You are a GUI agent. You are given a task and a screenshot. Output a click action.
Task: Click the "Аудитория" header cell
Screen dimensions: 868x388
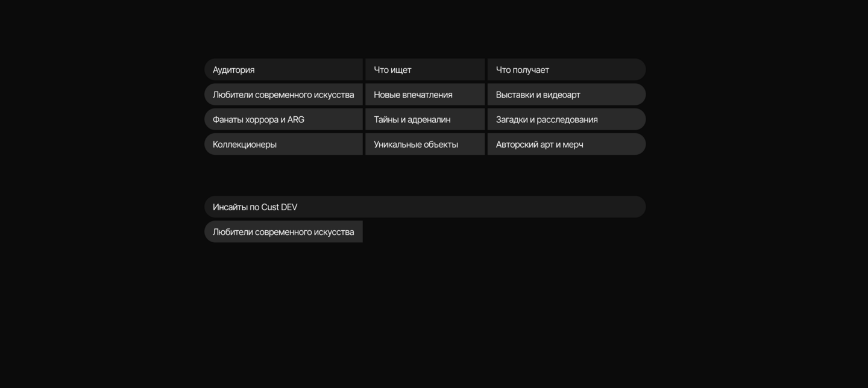283,70
